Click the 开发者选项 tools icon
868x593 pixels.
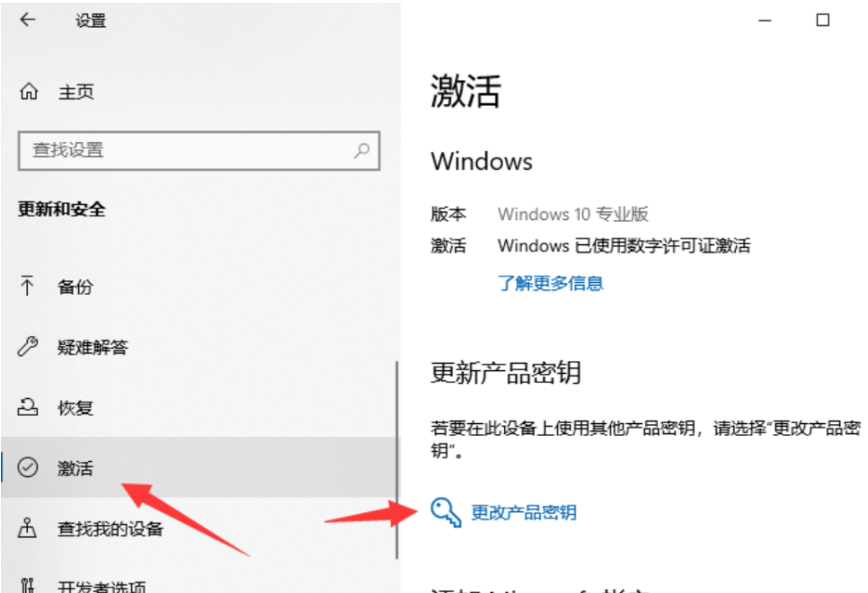(27, 585)
